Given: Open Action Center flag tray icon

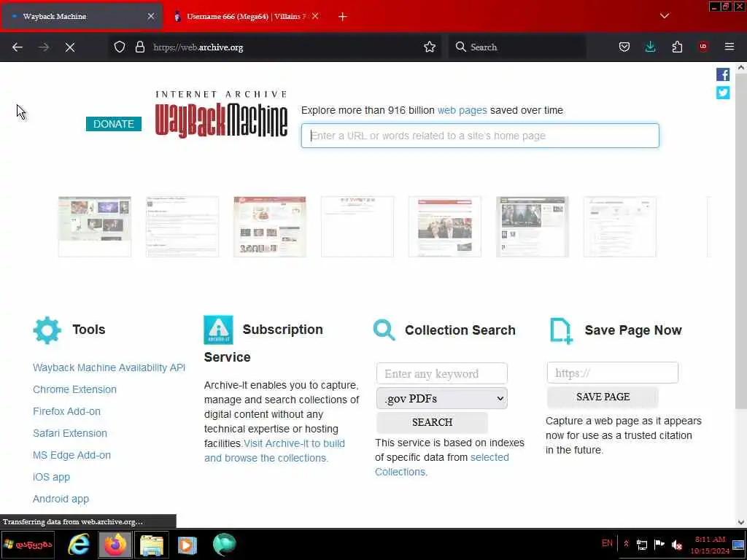Looking at the screenshot, I should 659,544.
